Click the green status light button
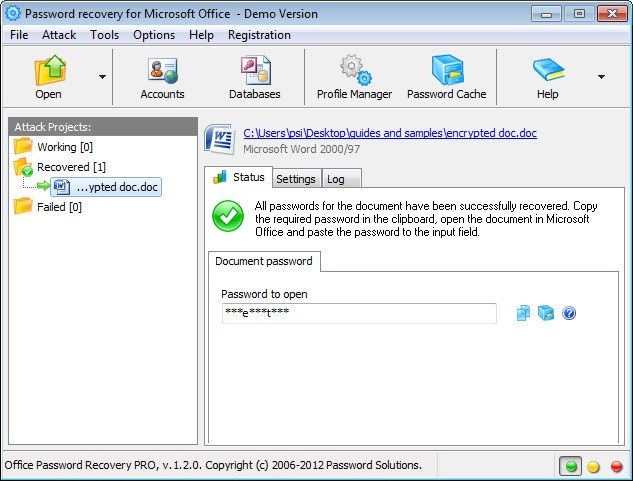This screenshot has height=481, width=633. coord(571,466)
